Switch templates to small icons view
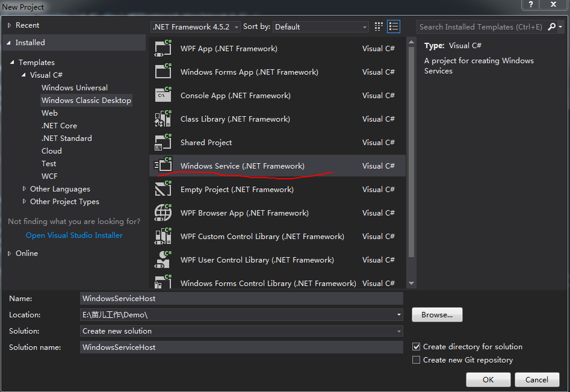Viewport: 570px width, 392px height. point(379,26)
